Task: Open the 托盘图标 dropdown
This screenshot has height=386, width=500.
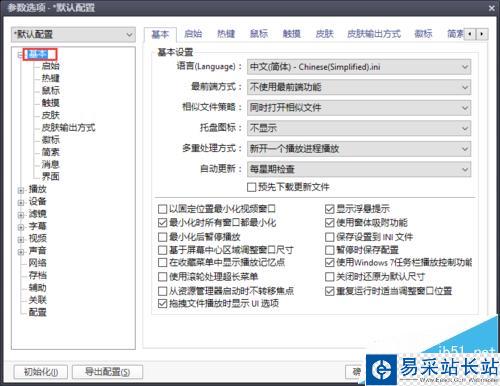Action: (x=359, y=128)
